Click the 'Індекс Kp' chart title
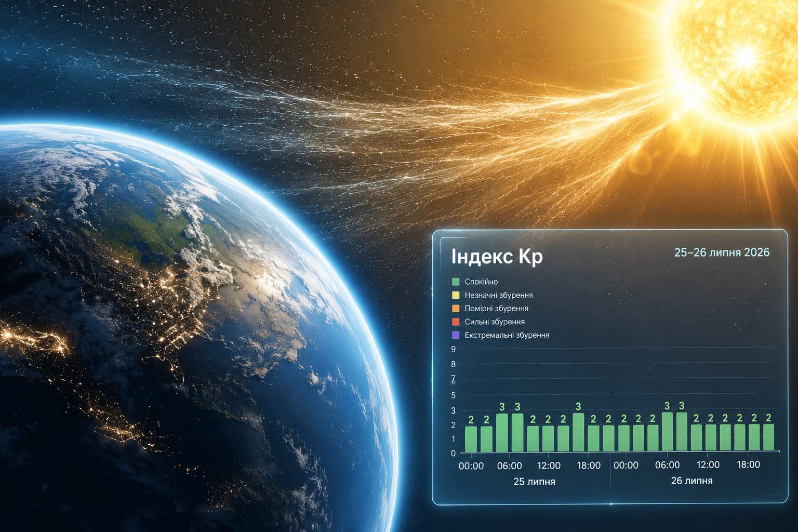 pos(497,257)
